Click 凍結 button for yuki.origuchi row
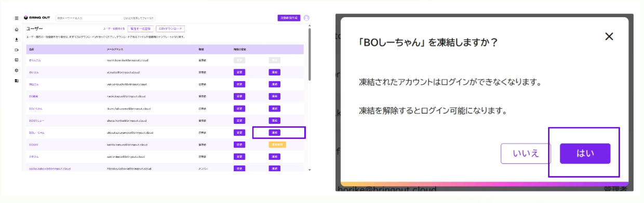644x203 pixels. click(x=274, y=84)
